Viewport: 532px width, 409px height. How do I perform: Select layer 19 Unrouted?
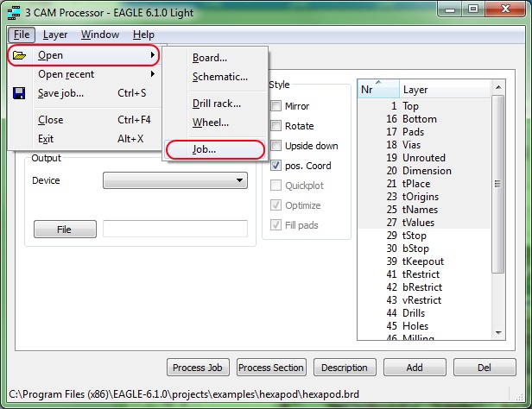coord(424,158)
